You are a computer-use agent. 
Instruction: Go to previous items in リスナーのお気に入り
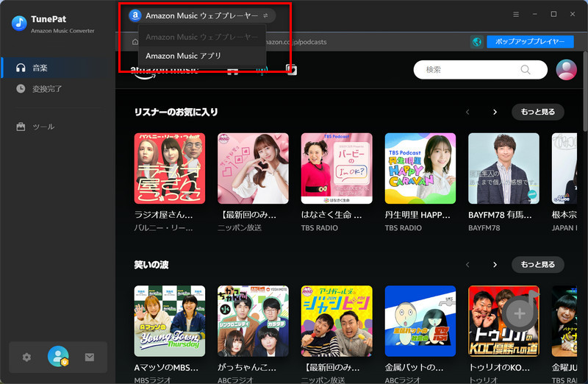(467, 112)
